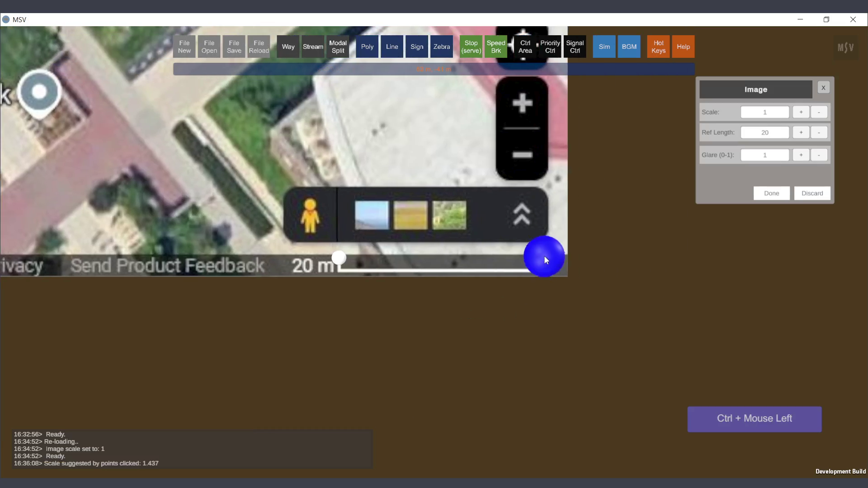This screenshot has width=868, height=488.
Task: Select the Way tool
Action: (288, 47)
